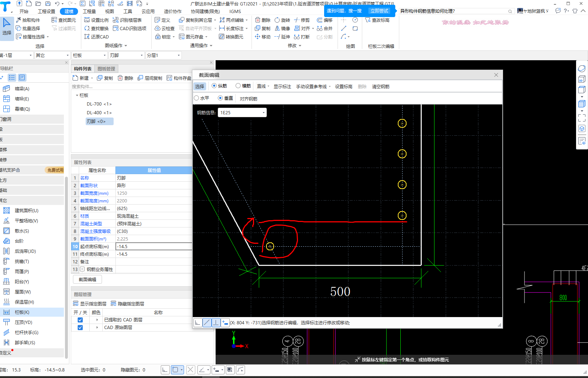Close the 截面编辑 dialog
The width and height of the screenshot is (588, 378).
click(496, 75)
